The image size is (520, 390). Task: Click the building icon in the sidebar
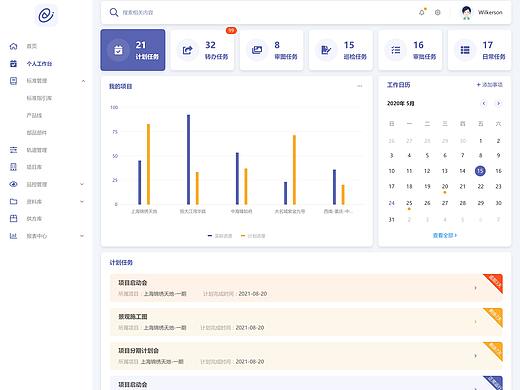click(13, 167)
